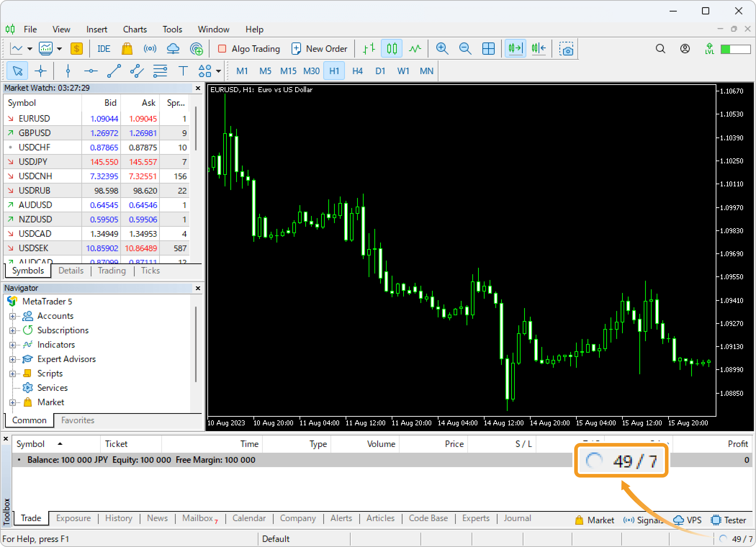Switch to the History tab
This screenshot has width=756, height=547.
[x=118, y=518]
